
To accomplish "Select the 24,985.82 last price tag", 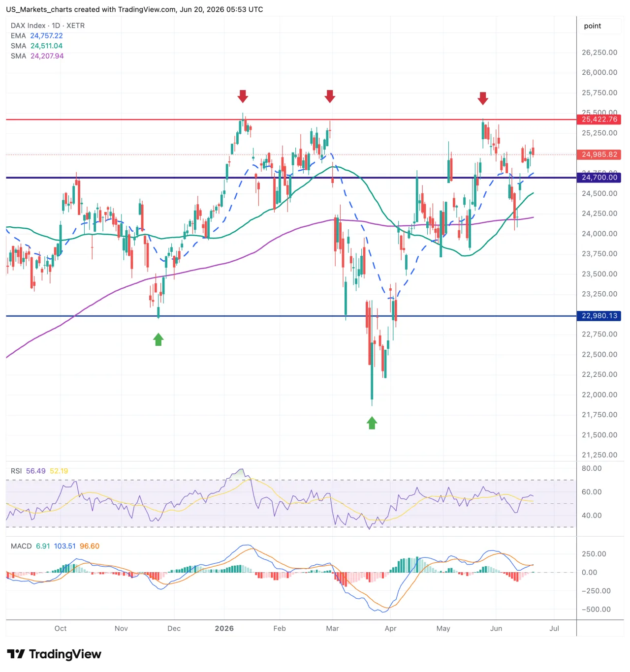I will (x=599, y=154).
